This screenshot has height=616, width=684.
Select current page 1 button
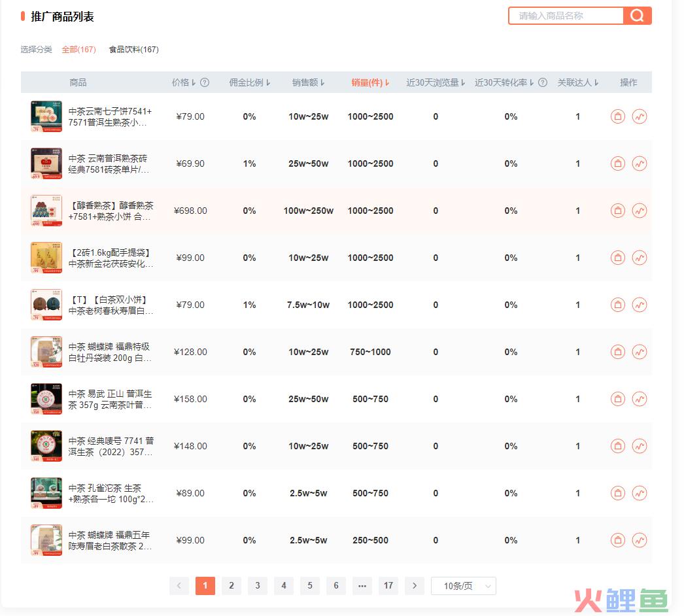tap(205, 585)
